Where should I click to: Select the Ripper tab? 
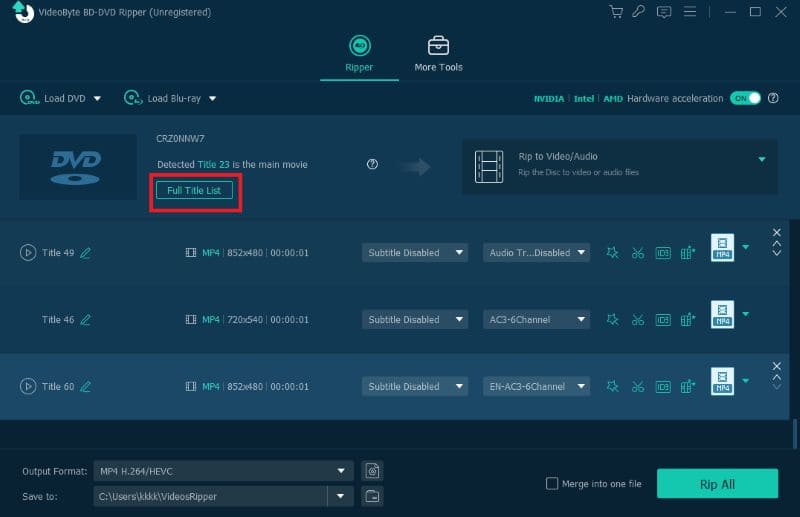click(x=359, y=55)
